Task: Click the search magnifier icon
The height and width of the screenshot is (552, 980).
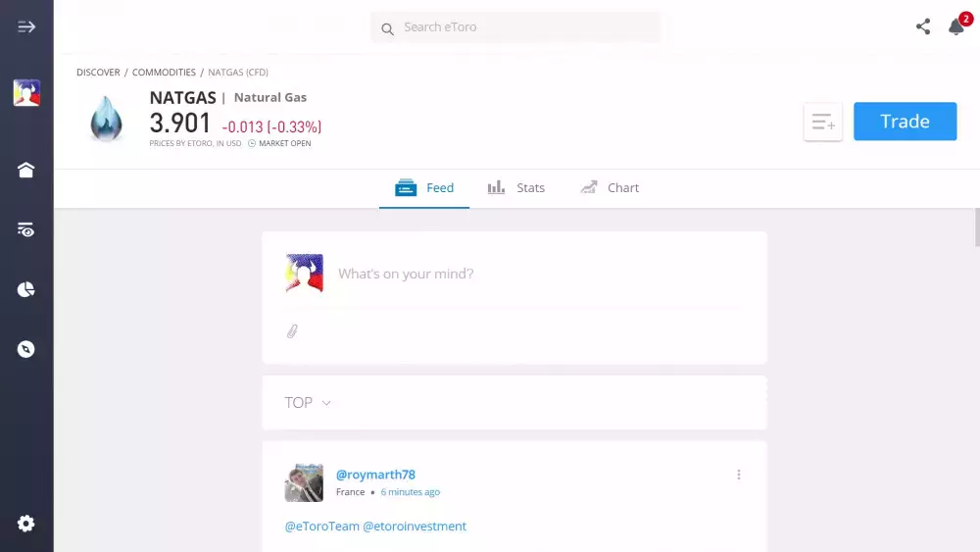Action: (387, 28)
